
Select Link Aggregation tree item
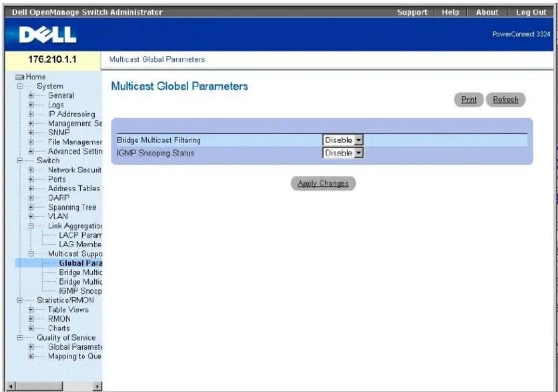click(75, 225)
